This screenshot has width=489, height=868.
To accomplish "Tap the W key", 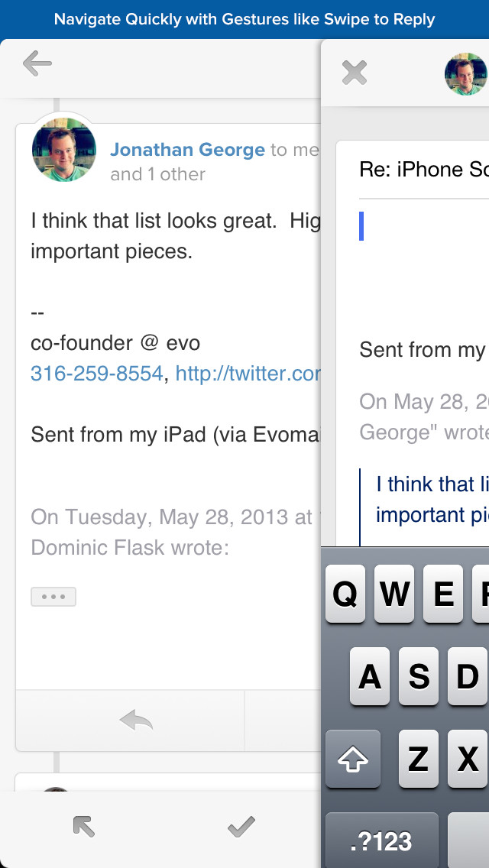I will [x=394, y=594].
